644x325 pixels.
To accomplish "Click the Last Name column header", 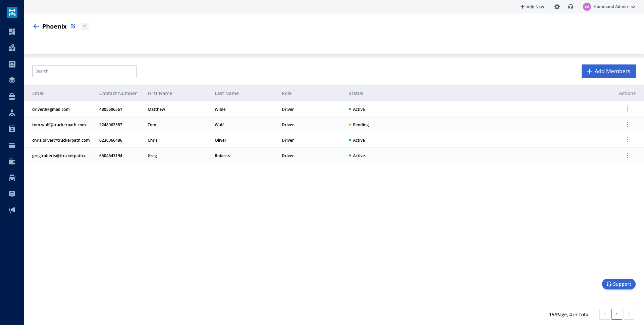I will point(227,93).
